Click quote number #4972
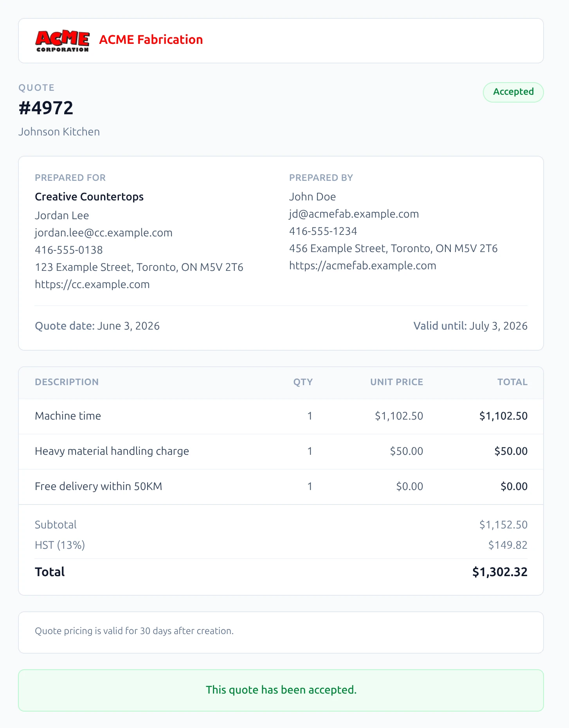The height and width of the screenshot is (728, 569). (46, 108)
